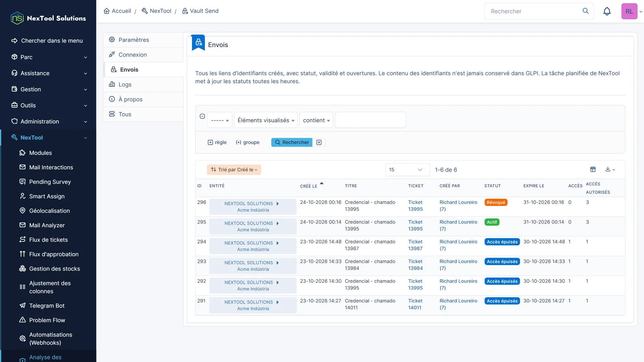The width and height of the screenshot is (644, 362).
Task: Add a search rule with 'règle'
Action: 217,142
